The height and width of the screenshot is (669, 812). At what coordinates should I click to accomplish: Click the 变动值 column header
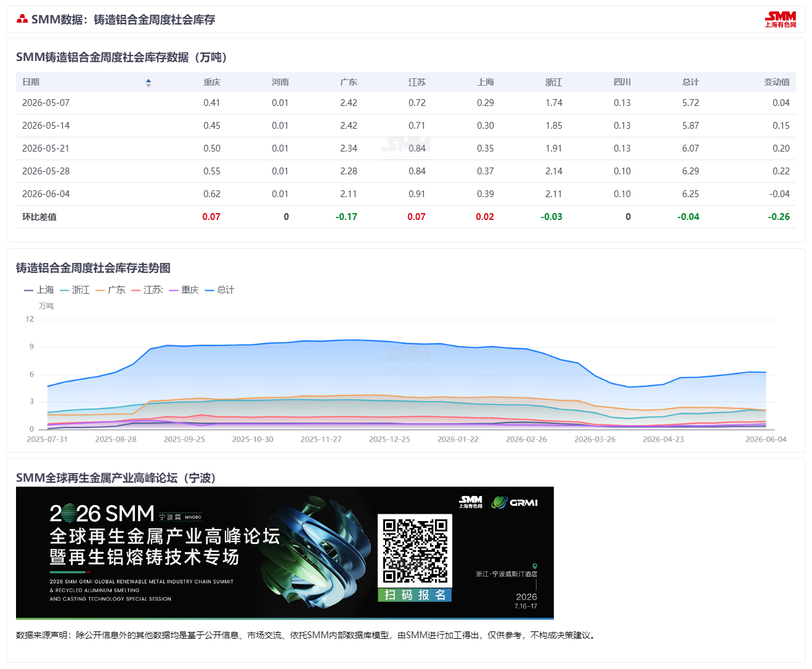(x=777, y=82)
